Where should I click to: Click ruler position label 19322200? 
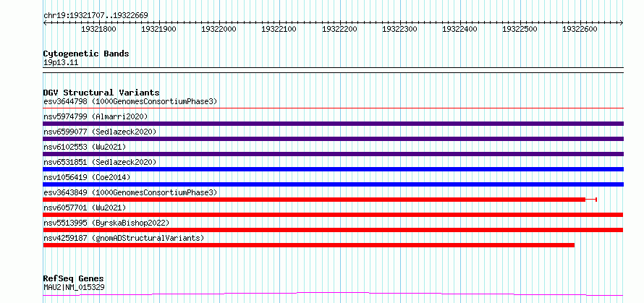click(339, 29)
